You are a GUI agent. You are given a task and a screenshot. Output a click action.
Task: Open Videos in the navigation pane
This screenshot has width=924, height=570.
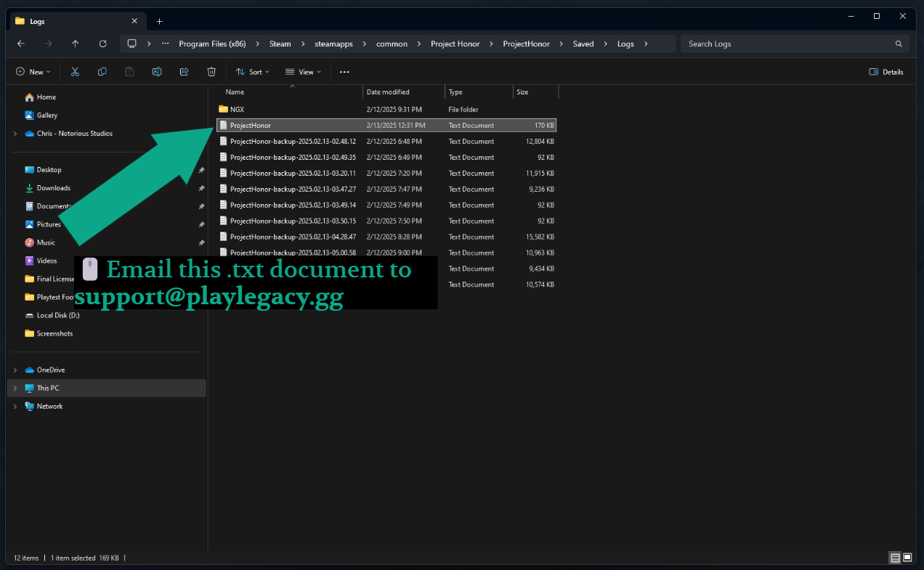(41, 261)
